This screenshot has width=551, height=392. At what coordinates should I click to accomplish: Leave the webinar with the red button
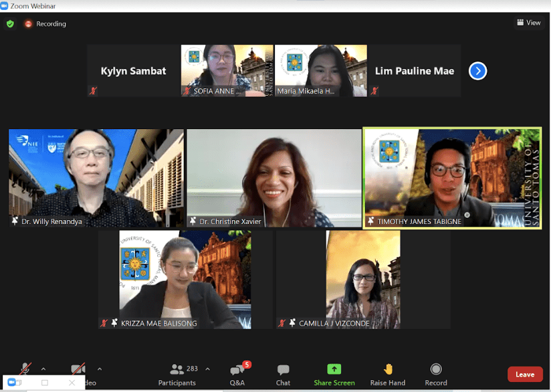pyautogui.click(x=525, y=375)
